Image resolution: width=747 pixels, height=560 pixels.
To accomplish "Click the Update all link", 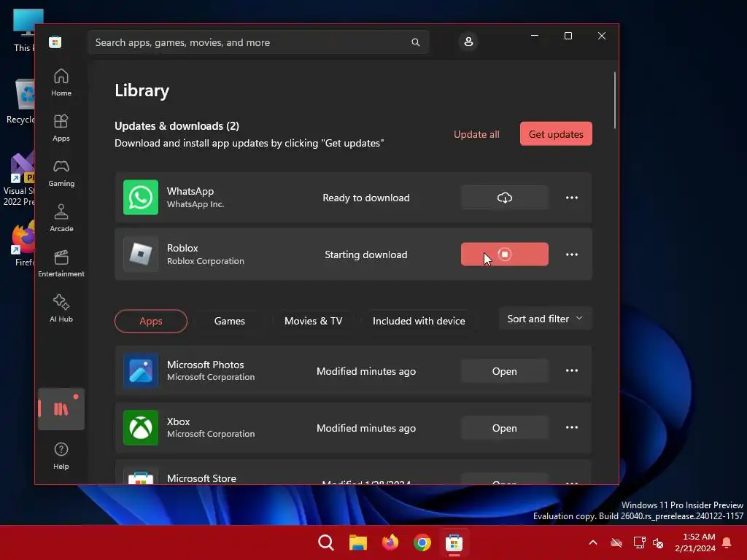I will (476, 134).
